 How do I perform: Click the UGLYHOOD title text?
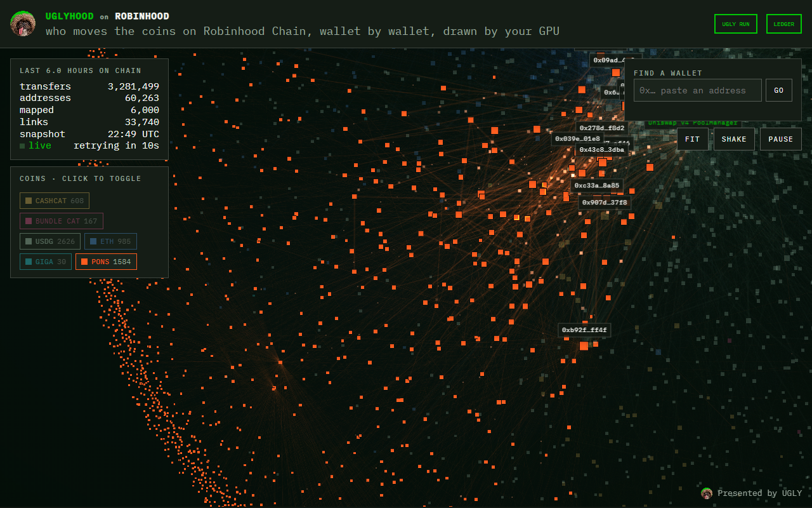[x=70, y=16]
